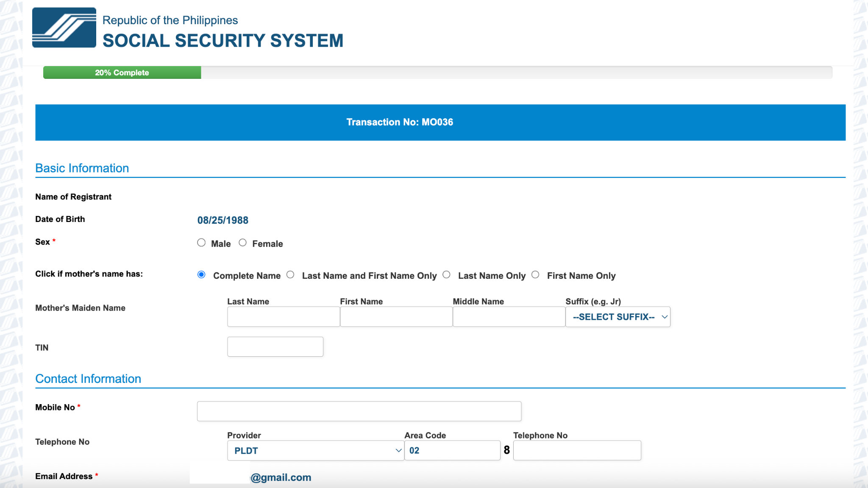
Task: Click the Area Code field
Action: click(452, 451)
